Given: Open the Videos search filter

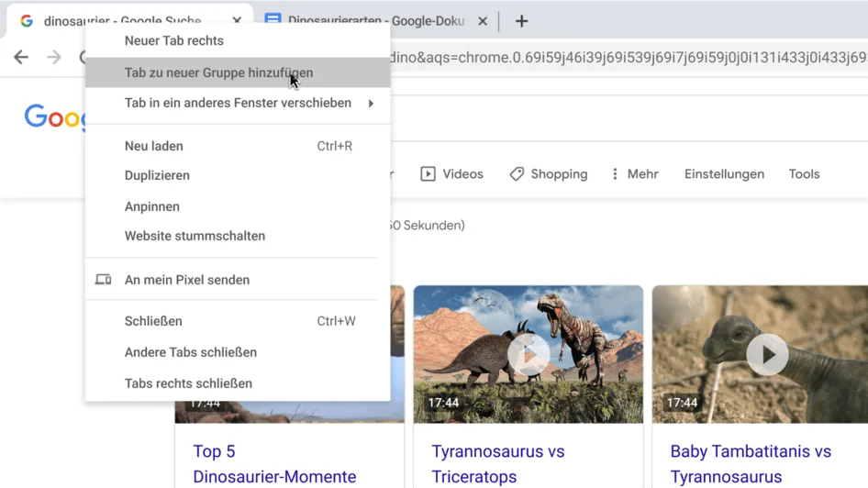Looking at the screenshot, I should pyautogui.click(x=451, y=174).
